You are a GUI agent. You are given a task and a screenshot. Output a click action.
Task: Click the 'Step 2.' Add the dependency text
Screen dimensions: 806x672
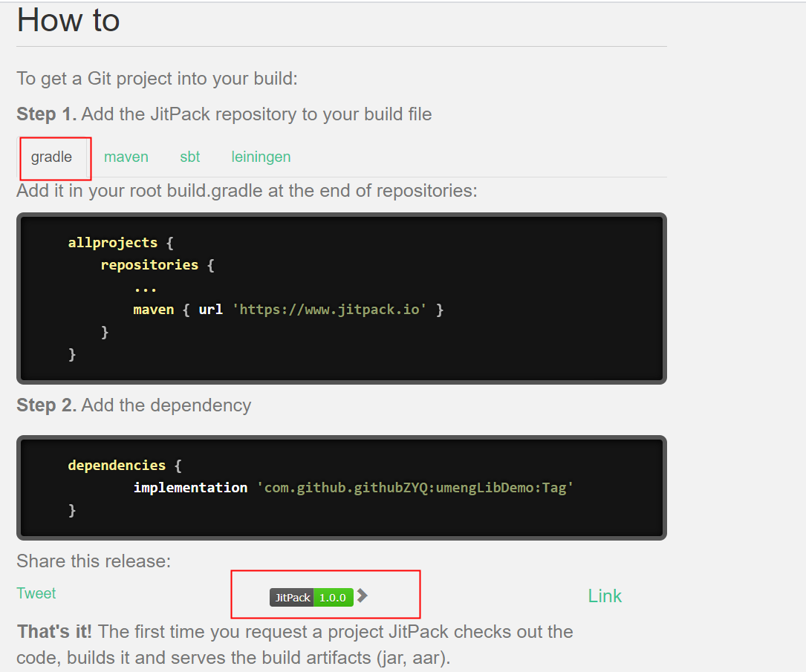coord(134,405)
